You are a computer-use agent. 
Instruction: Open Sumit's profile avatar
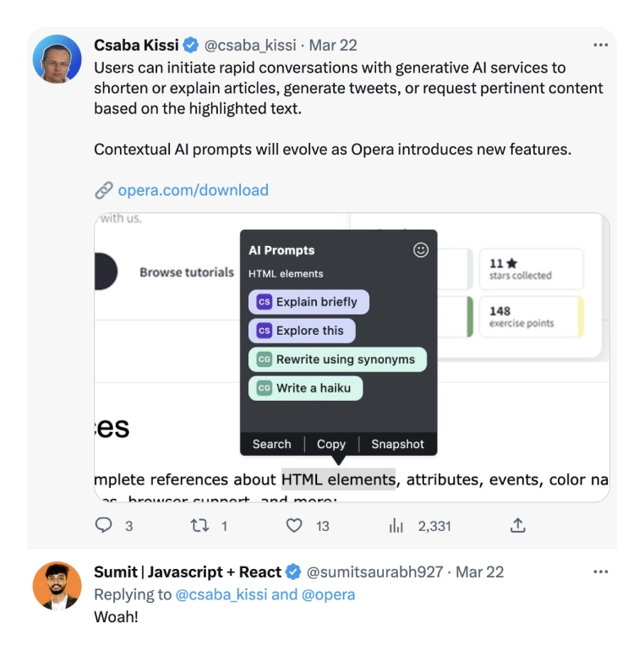57,586
